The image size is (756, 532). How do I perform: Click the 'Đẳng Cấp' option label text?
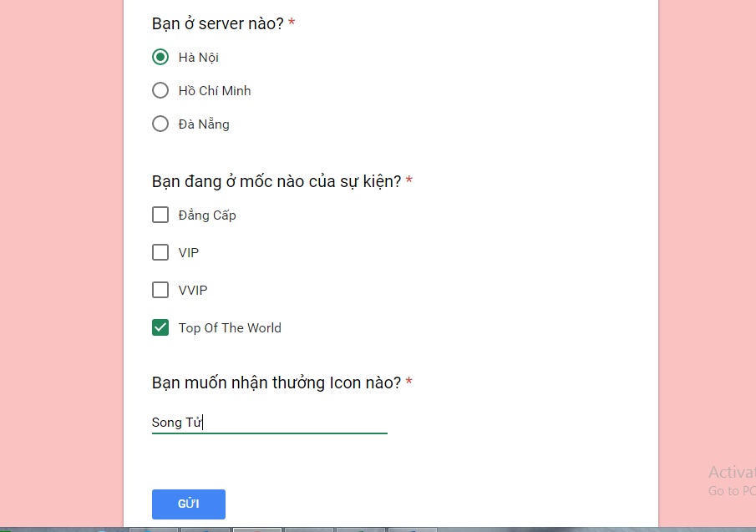click(207, 215)
